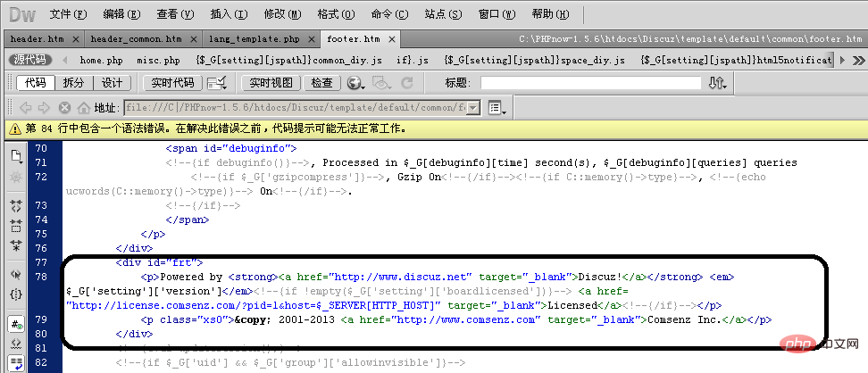Viewport: 868px width, 373px height.
Task: Close the header_common.htm tab
Action: [x=193, y=39]
